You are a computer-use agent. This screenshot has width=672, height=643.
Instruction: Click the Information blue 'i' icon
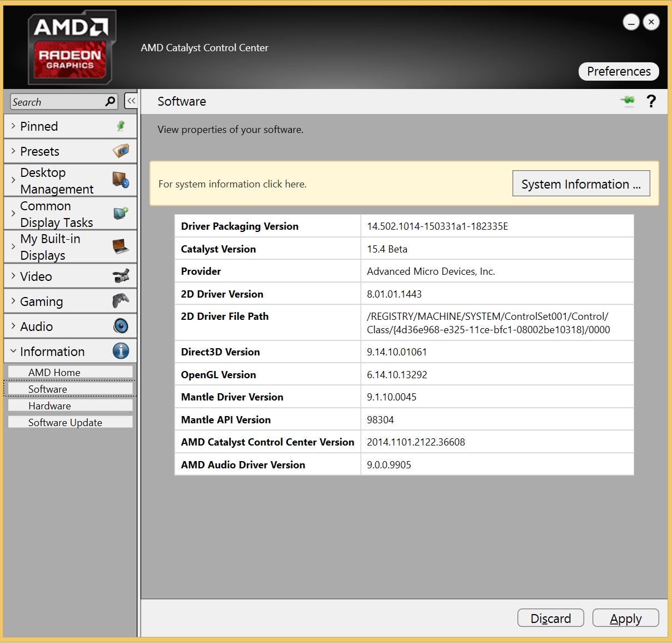point(121,351)
